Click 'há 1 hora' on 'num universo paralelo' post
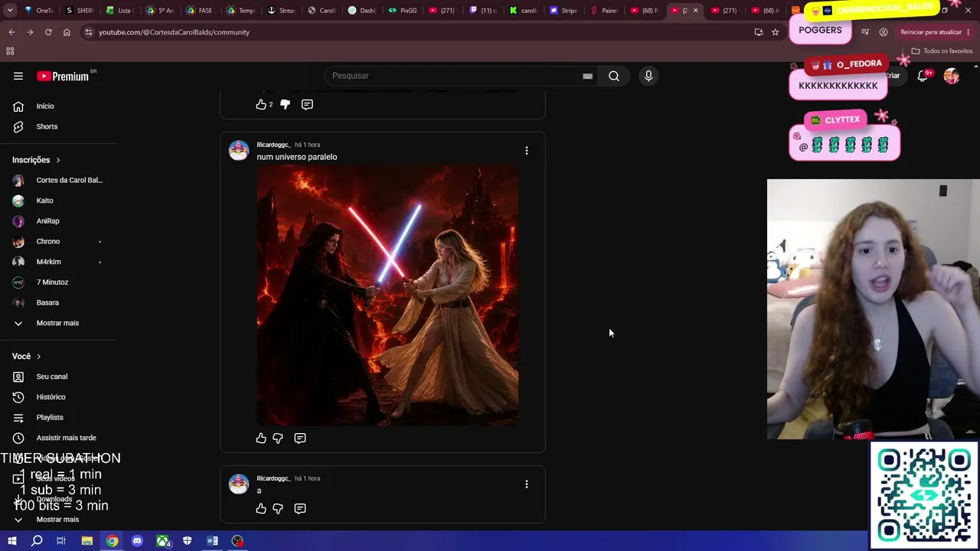Viewport: 980px width, 551px height. [308, 145]
